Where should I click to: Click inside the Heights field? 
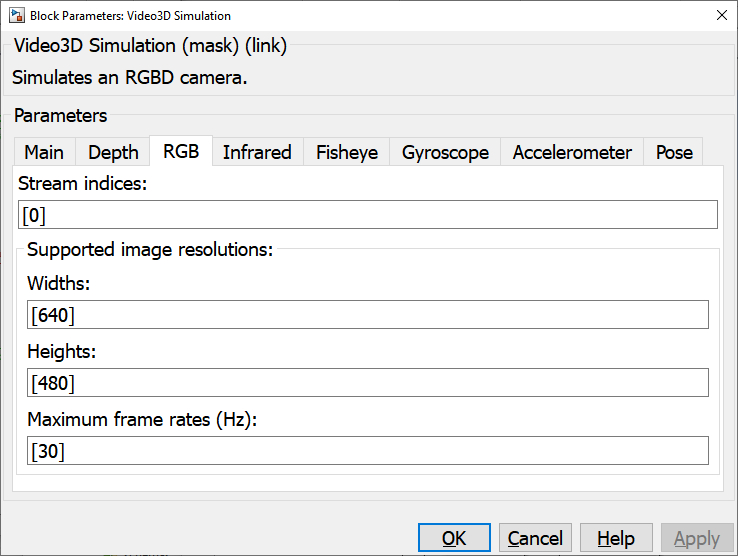point(368,383)
